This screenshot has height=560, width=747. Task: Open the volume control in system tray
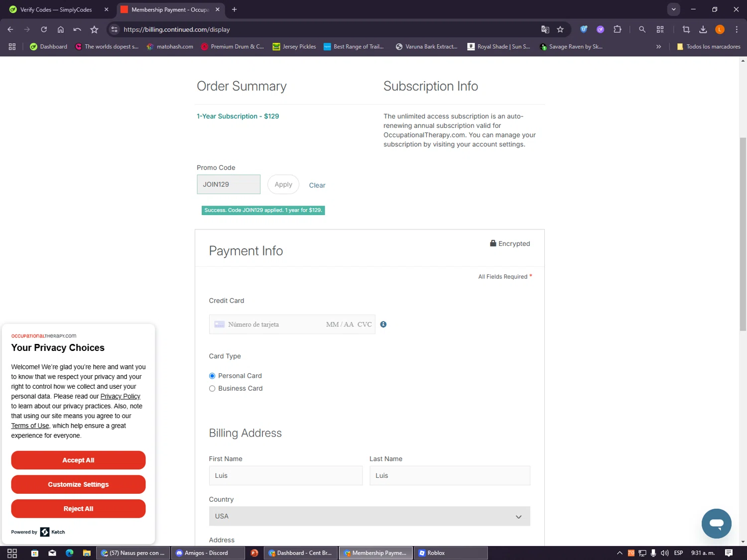coord(664,553)
